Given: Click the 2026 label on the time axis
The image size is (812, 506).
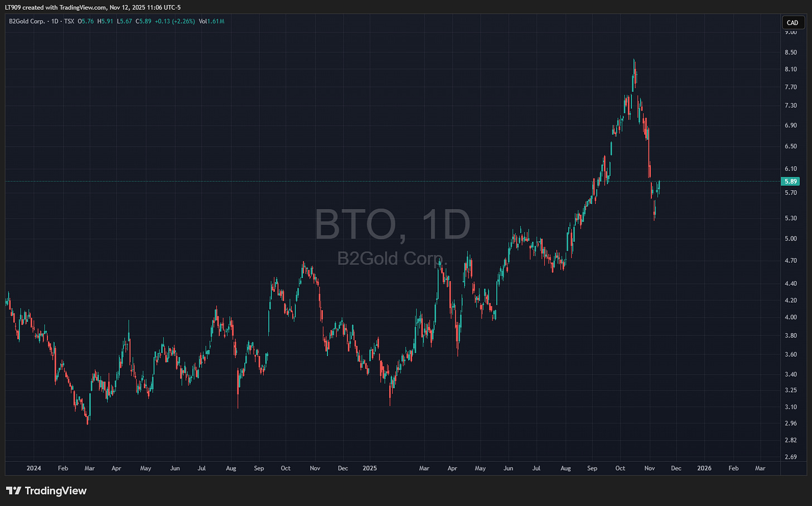Looking at the screenshot, I should click(x=704, y=468).
